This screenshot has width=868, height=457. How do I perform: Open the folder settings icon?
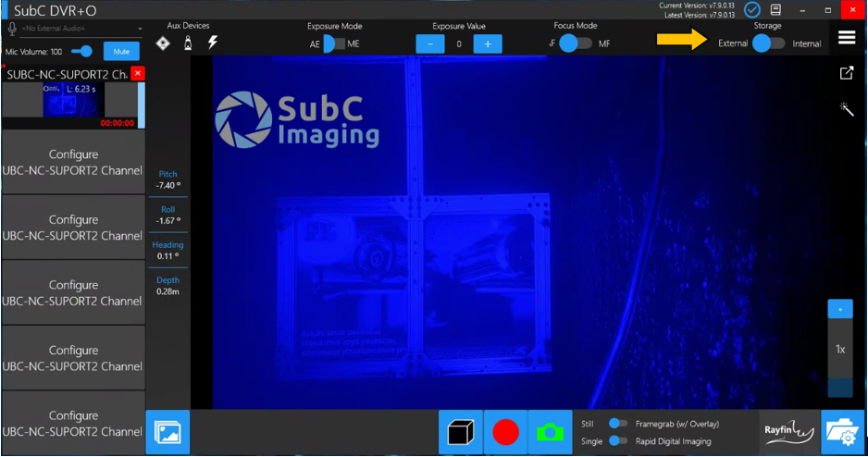[843, 432]
